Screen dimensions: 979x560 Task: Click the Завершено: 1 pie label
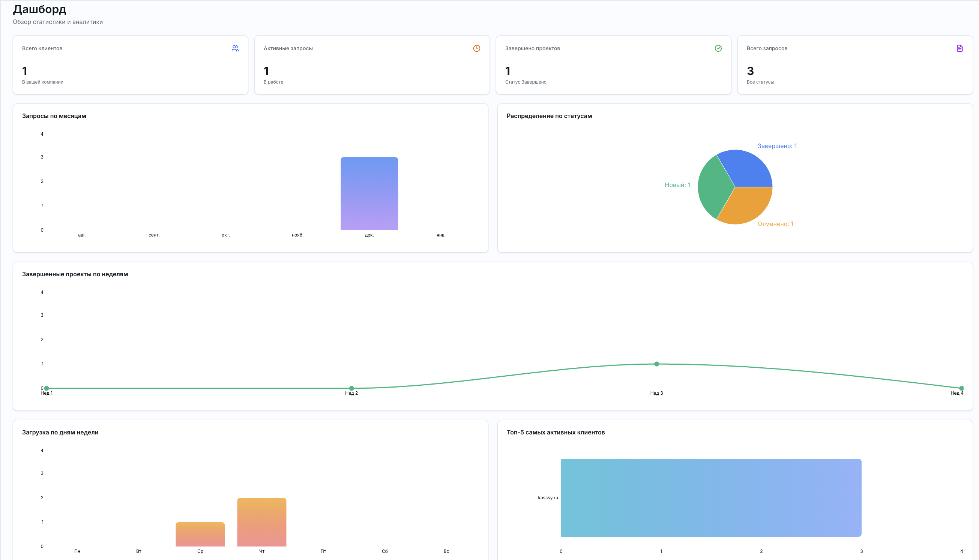coord(777,146)
